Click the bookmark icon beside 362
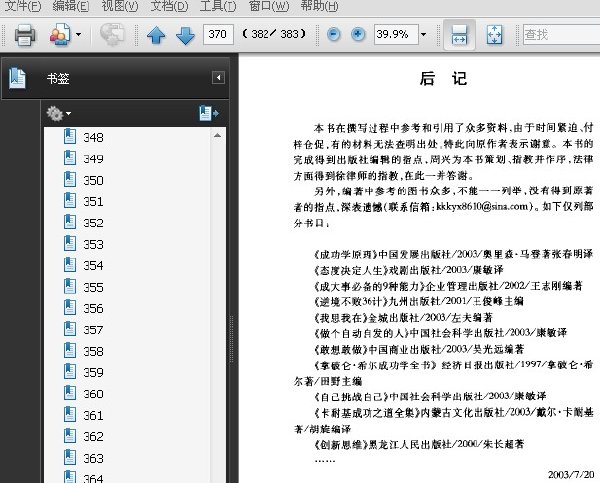This screenshot has width=600, height=483. tap(70, 436)
